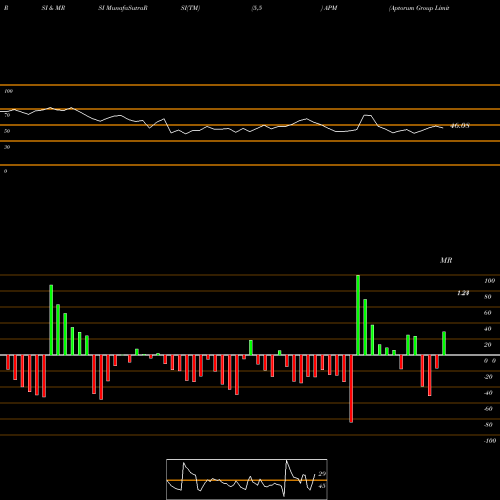Click the longest red MR histogram bar
This screenshot has width=500, height=500.
pos(351,389)
